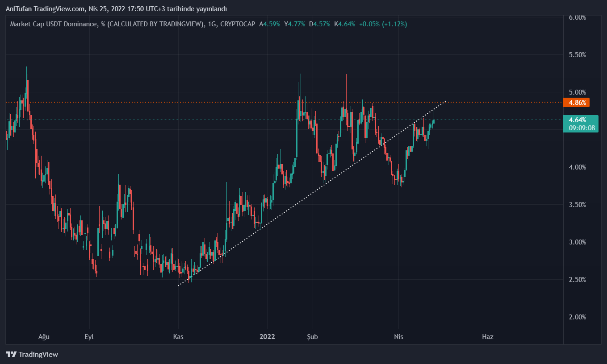The width and height of the screenshot is (607, 364).
Task: Click the 1G interval in chart legend
Action: pos(213,24)
